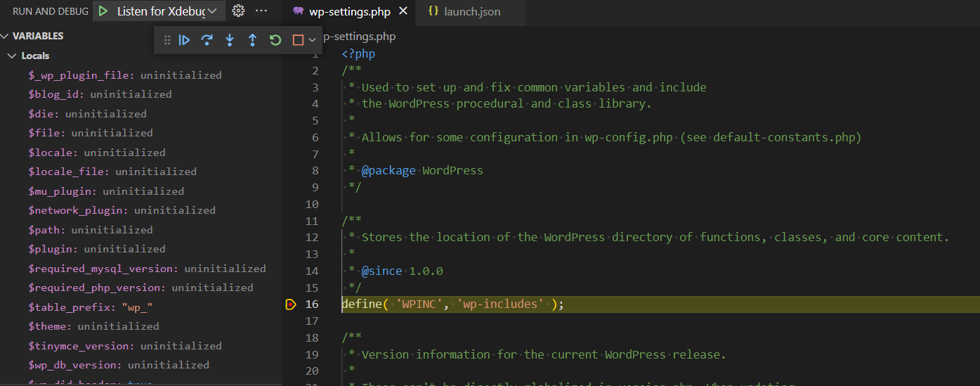Step into the function call
The width and height of the screenshot is (980, 386).
[230, 40]
